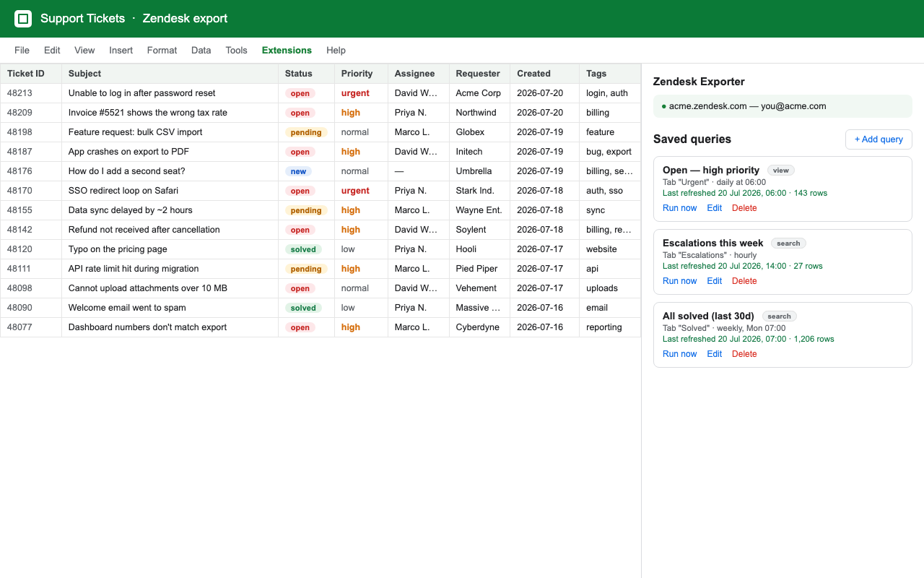This screenshot has width=924, height=578.
Task: Select tags cell "login, auth"
Action: (x=610, y=93)
